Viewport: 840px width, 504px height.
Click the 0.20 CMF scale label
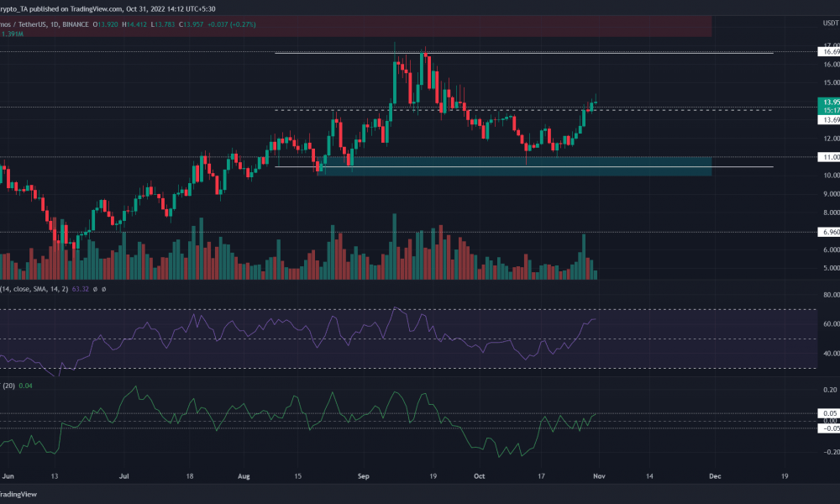pos(832,390)
